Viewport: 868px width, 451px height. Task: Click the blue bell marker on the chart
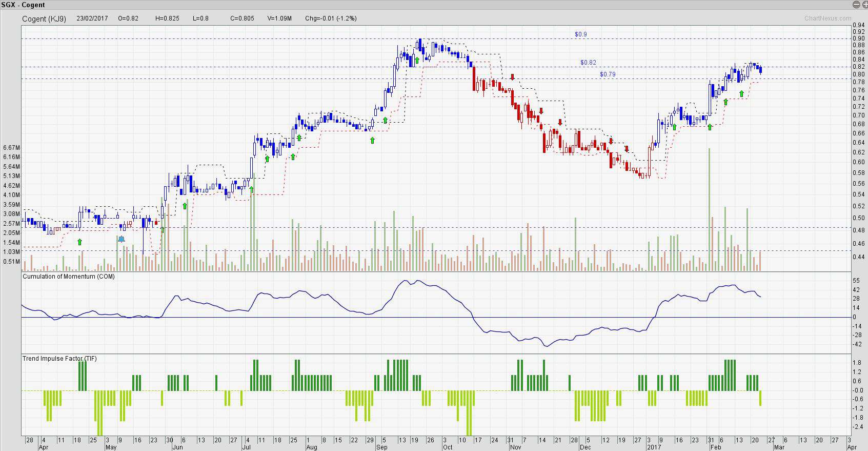[x=122, y=239]
